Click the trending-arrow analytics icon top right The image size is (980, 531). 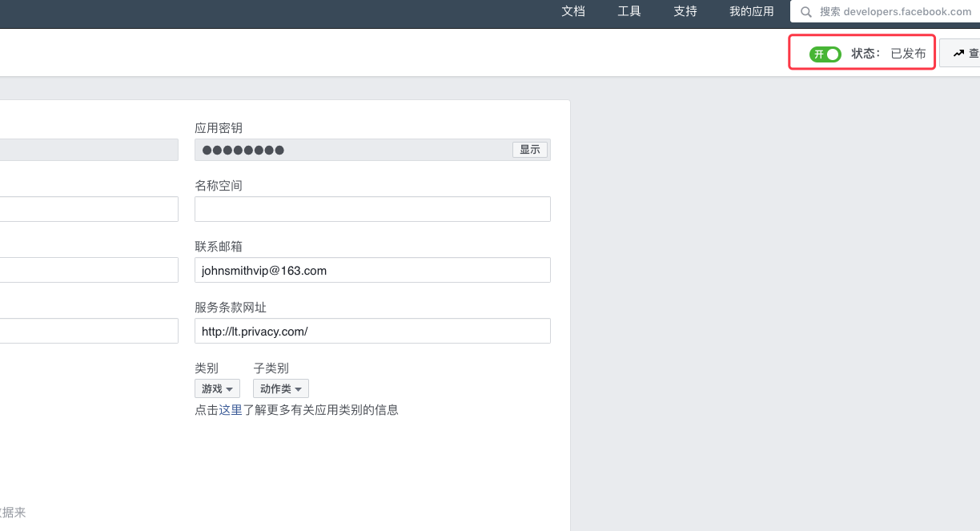point(959,51)
